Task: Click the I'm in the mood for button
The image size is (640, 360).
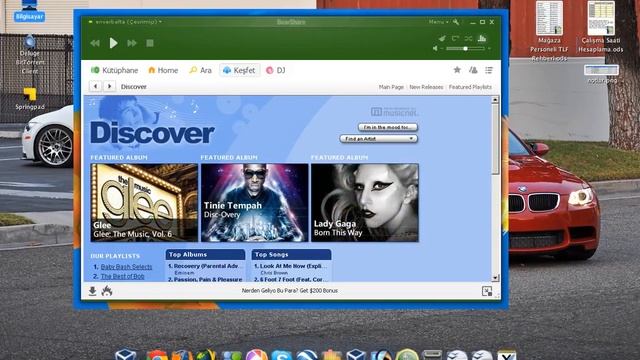Action: [388, 127]
